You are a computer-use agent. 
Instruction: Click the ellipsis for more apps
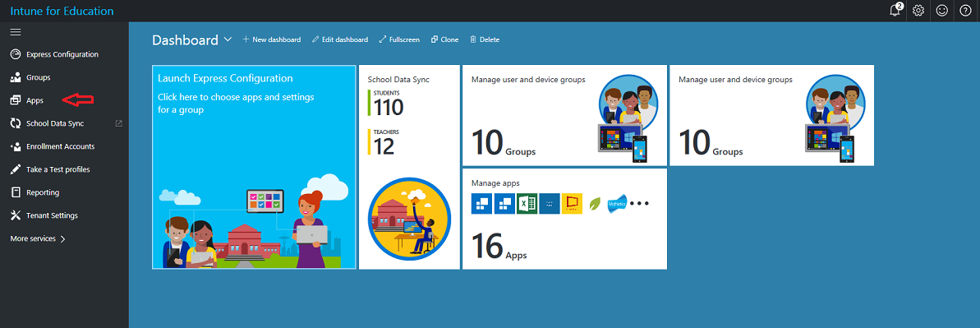639,204
